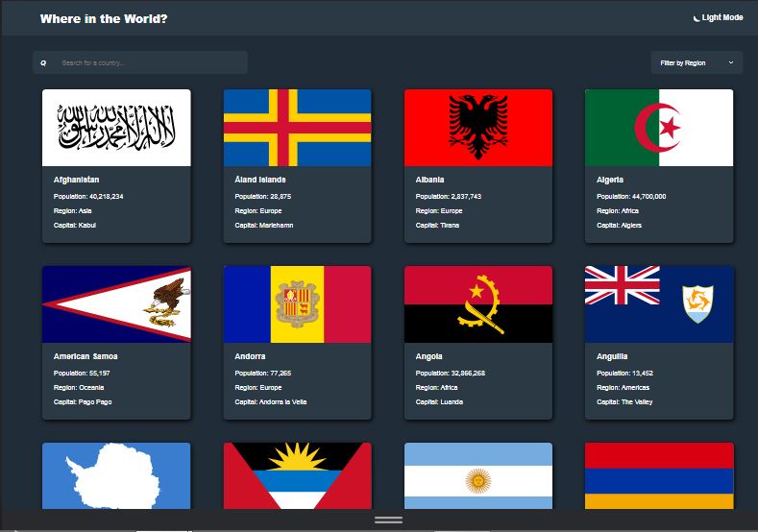Image resolution: width=758 pixels, height=532 pixels.
Task: Click the Algeria flag image
Action: click(x=658, y=128)
